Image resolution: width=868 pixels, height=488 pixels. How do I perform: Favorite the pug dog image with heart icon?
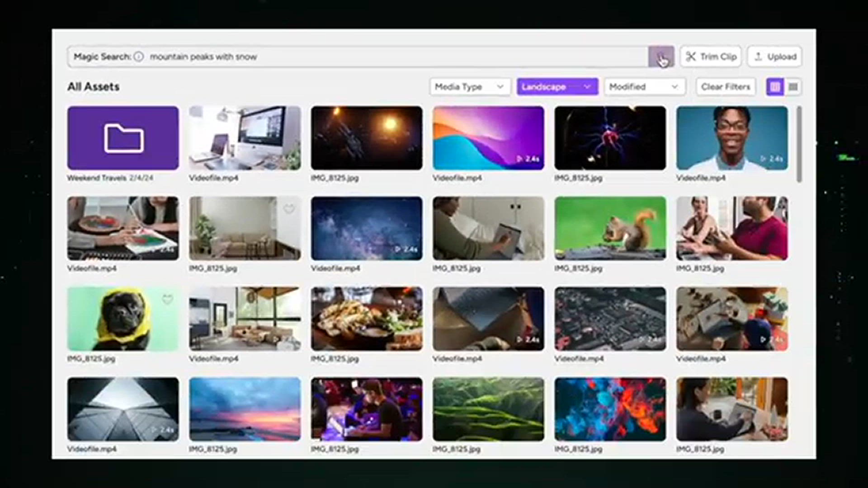tap(168, 300)
